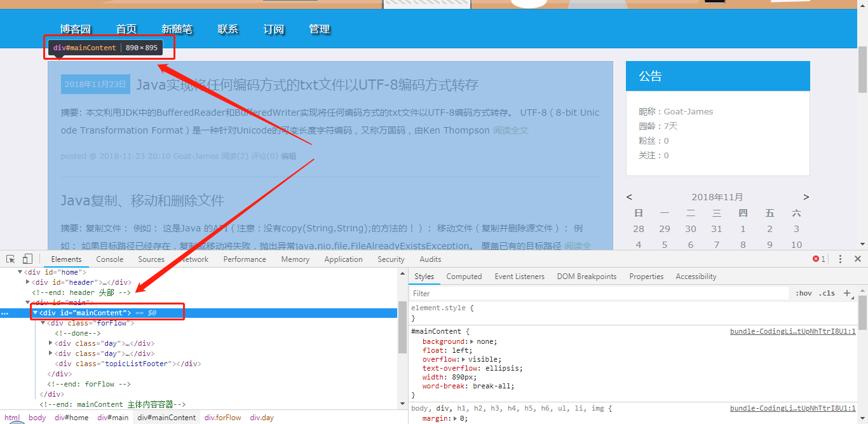Open the DevTools three-dot customize menu
This screenshot has width=868, height=424.
(840, 259)
